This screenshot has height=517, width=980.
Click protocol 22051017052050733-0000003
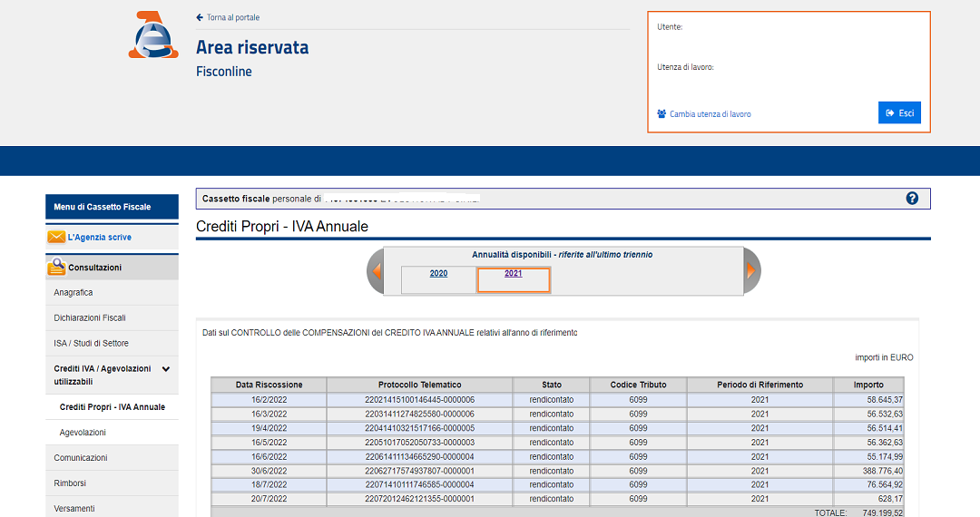(419, 442)
